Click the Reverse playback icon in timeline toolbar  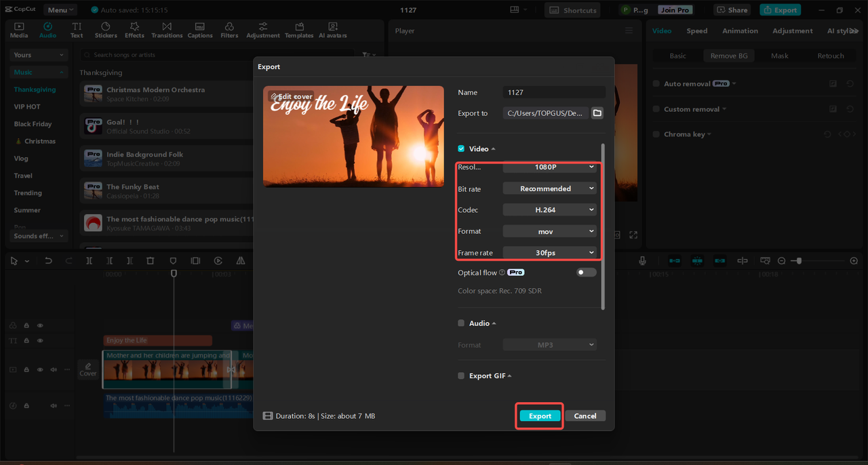point(218,261)
